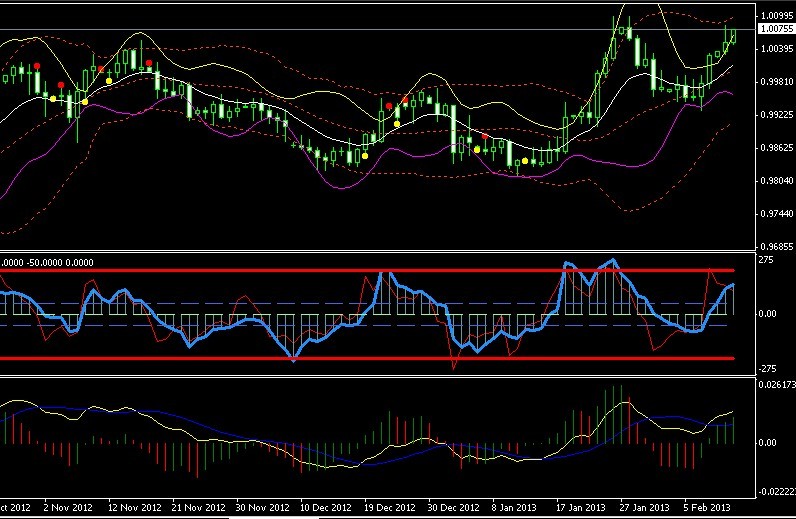This screenshot has height=519, width=796.
Task: Click the current price tag 1.00755
Action: coord(776,29)
